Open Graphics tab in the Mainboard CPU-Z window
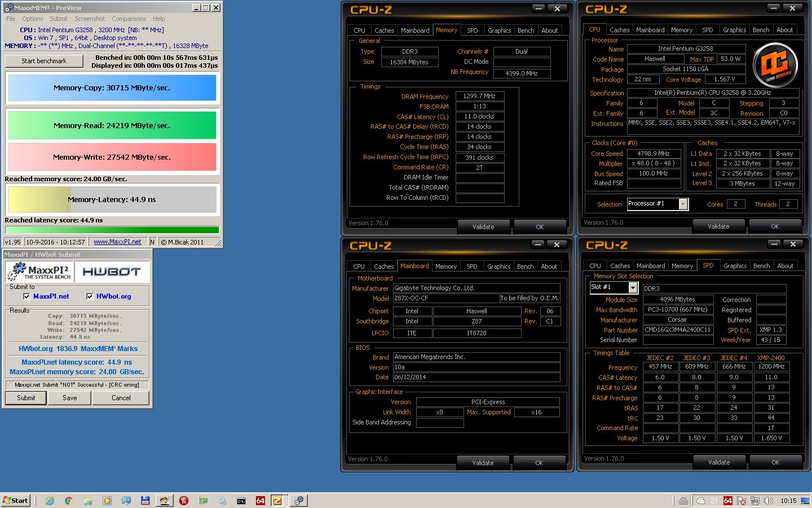Screen dimensions: 812x508 tap(499, 266)
